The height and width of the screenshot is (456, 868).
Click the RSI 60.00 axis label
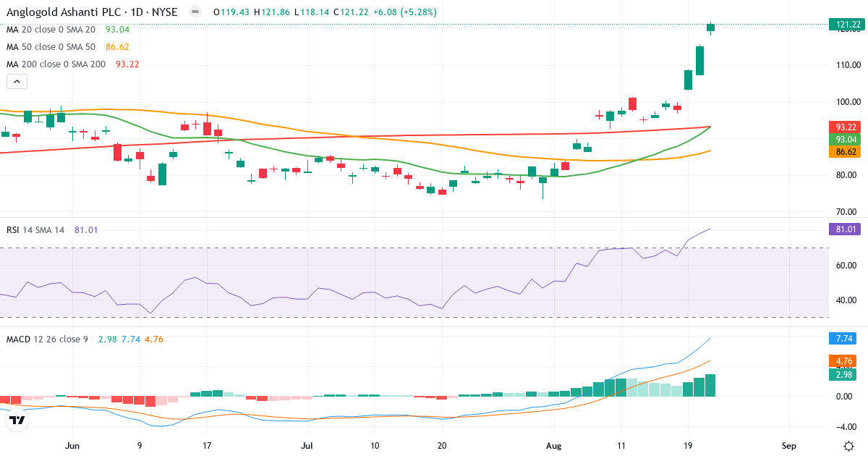(848, 266)
